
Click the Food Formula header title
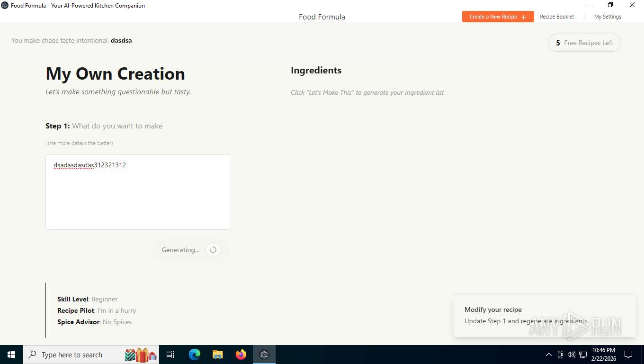coord(322,17)
